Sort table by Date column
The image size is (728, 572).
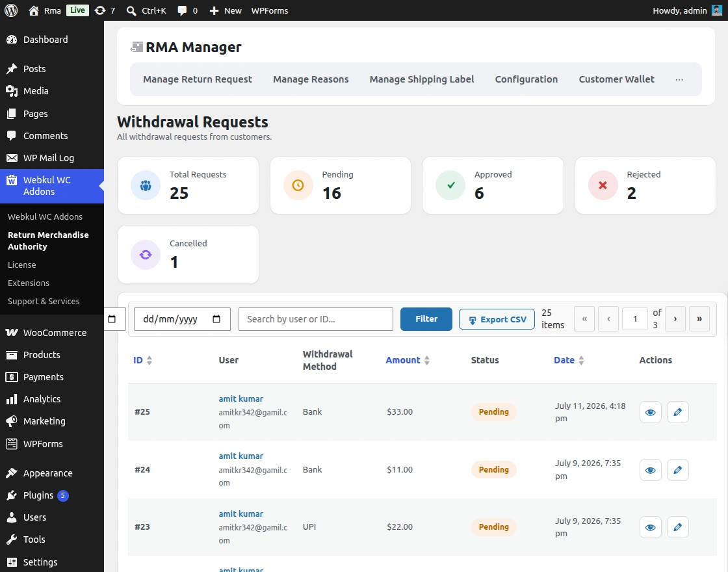[x=569, y=360]
